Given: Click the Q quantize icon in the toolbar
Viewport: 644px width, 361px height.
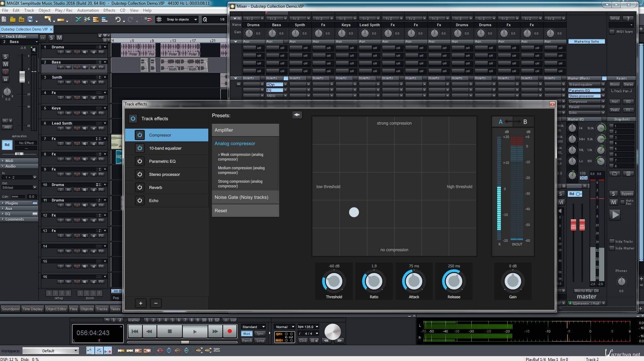Looking at the screenshot, I should click(205, 19).
